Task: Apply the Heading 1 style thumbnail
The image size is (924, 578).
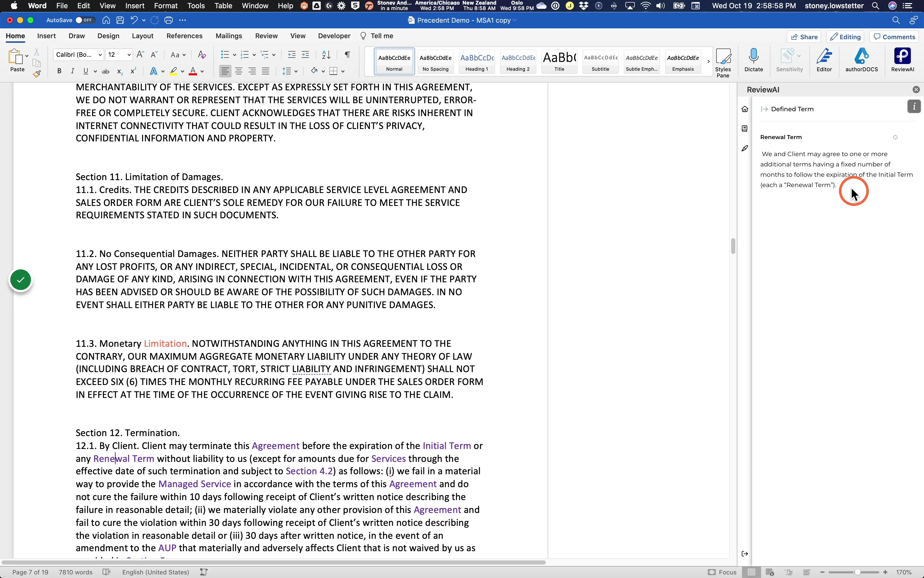Action: pos(476,61)
